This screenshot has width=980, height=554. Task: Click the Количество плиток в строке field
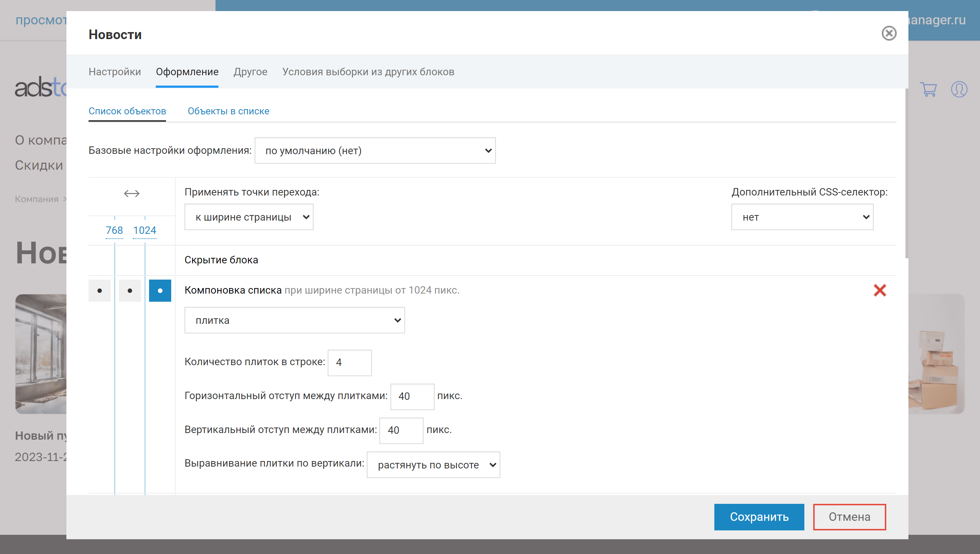[x=349, y=363]
